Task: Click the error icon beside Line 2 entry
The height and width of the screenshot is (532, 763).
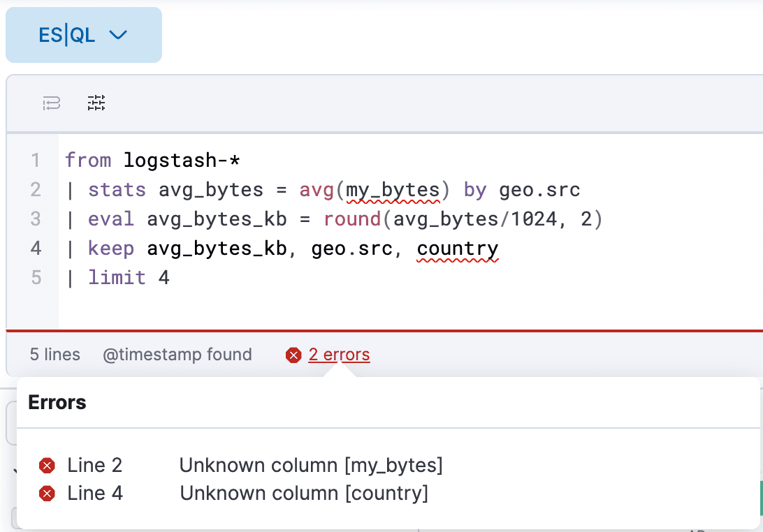Action: 47,465
